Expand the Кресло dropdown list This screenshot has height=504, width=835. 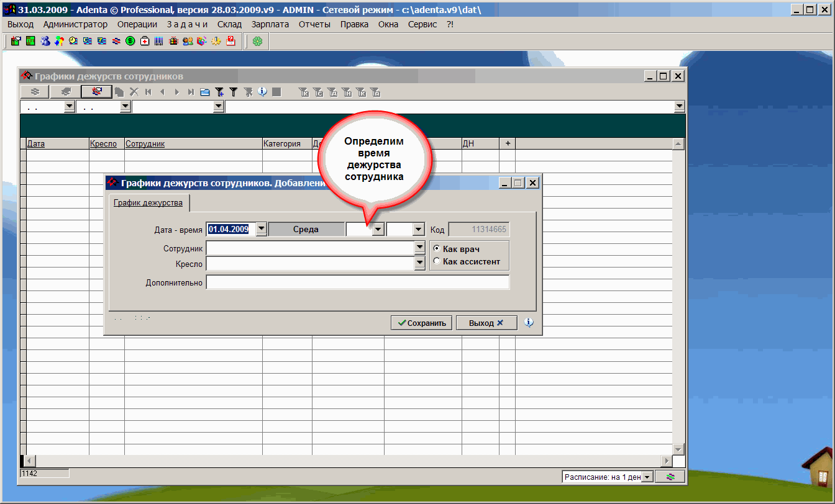click(x=419, y=264)
